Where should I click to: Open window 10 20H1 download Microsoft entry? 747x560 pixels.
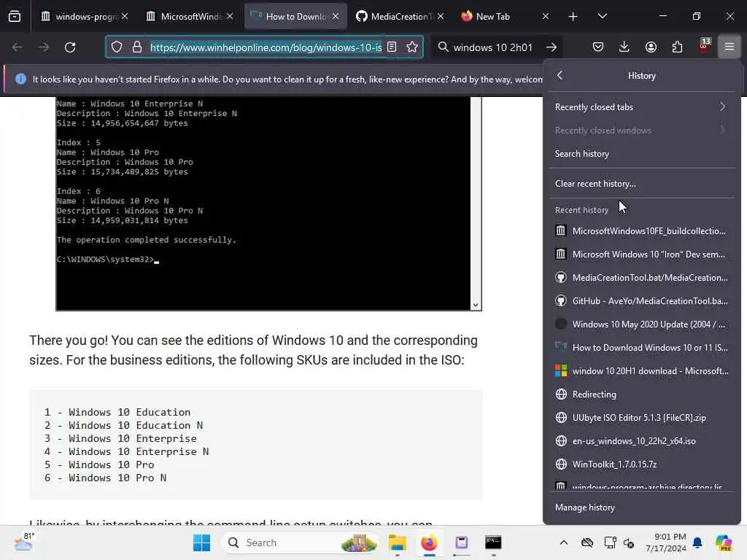pyautogui.click(x=641, y=371)
